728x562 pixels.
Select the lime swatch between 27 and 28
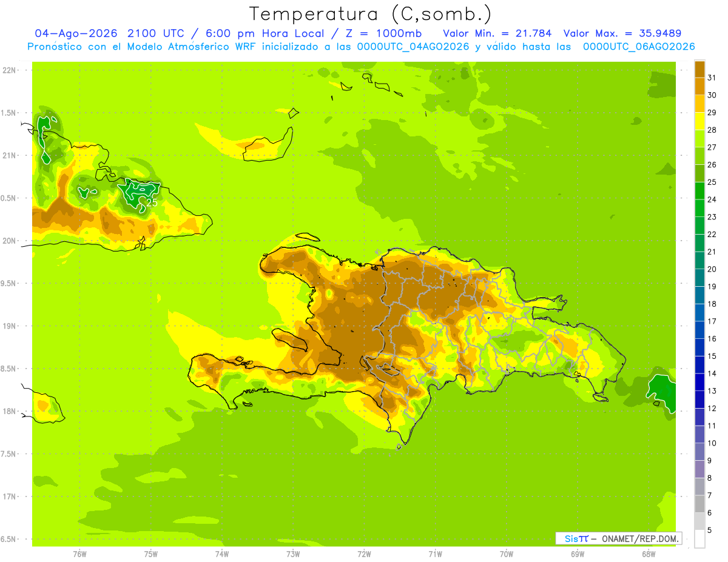[x=699, y=138]
